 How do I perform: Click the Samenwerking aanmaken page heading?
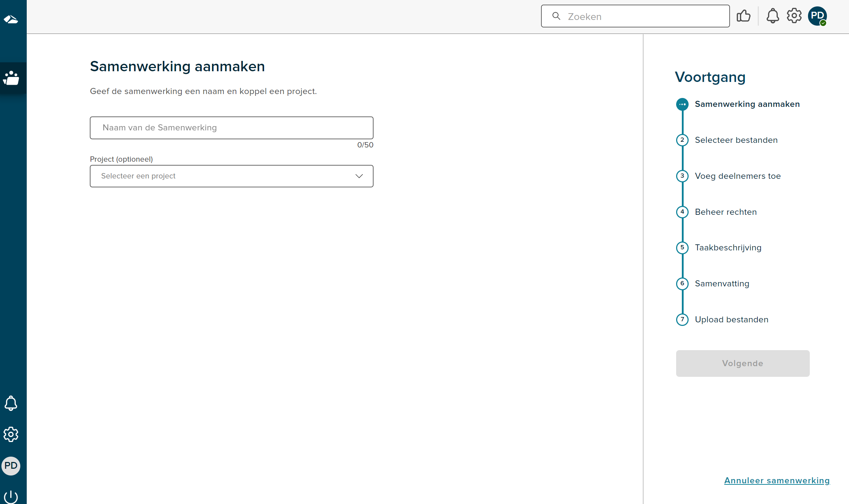(x=177, y=66)
